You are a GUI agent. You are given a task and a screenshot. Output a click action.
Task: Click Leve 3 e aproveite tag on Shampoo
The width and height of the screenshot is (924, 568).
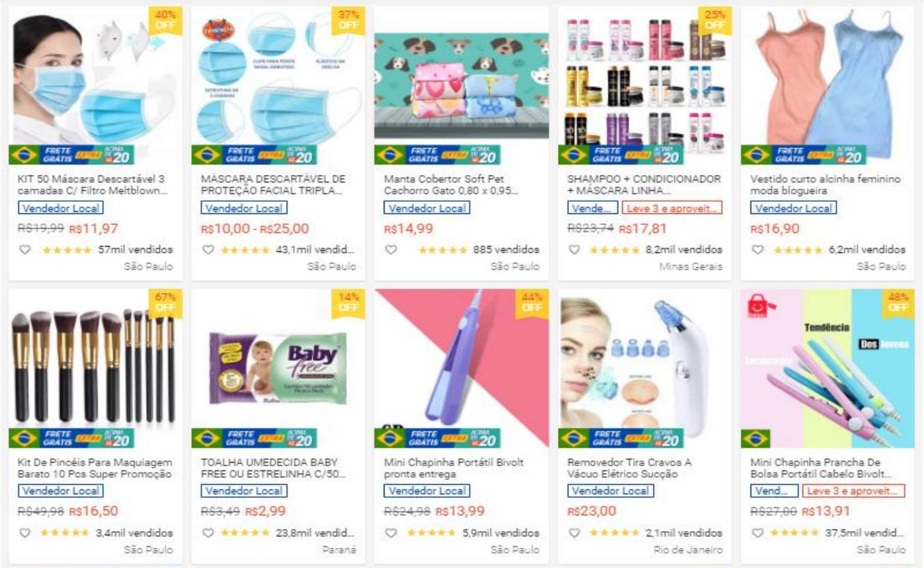[671, 208]
